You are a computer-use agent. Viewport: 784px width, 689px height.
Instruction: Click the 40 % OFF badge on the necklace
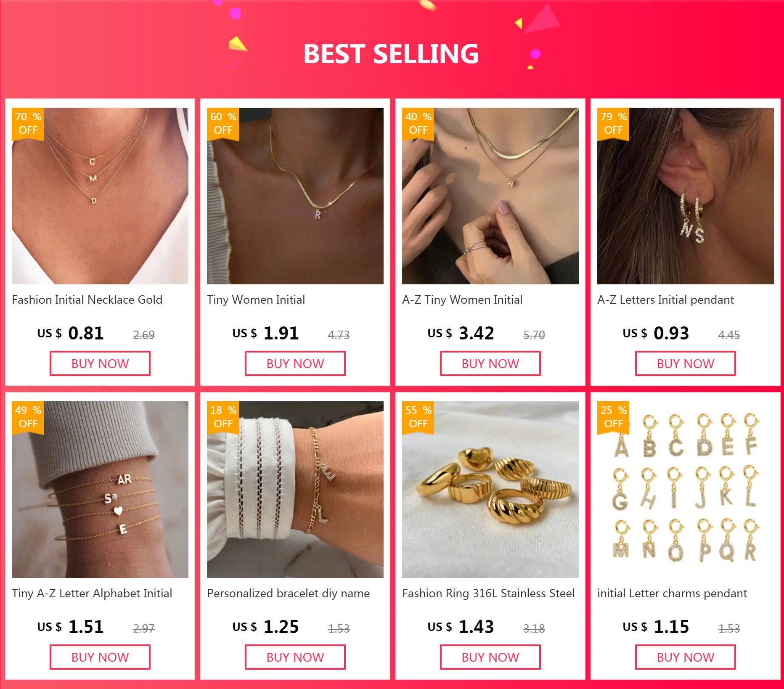[x=418, y=124]
